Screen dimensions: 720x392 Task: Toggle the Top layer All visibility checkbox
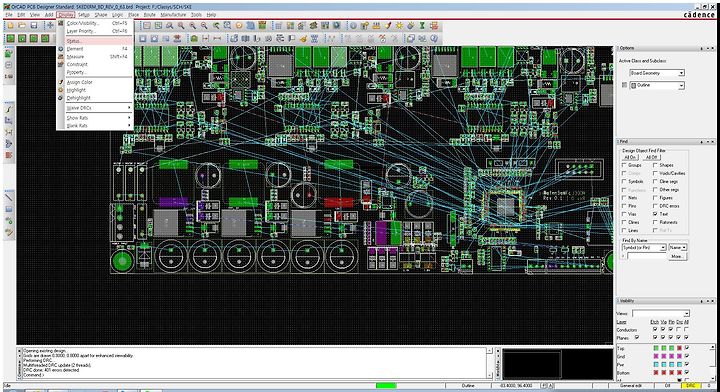pos(687,348)
